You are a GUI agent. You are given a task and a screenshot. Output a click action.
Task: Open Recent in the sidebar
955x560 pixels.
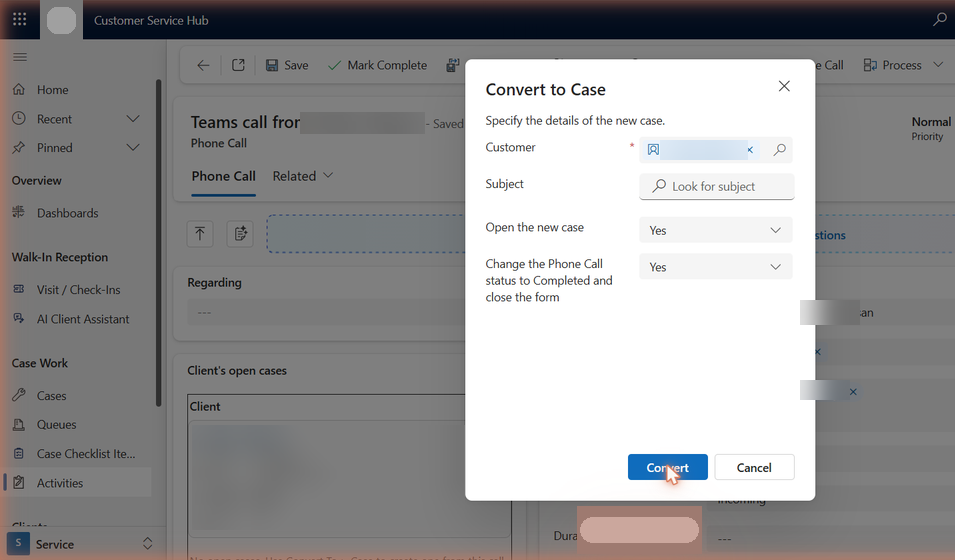(x=54, y=119)
